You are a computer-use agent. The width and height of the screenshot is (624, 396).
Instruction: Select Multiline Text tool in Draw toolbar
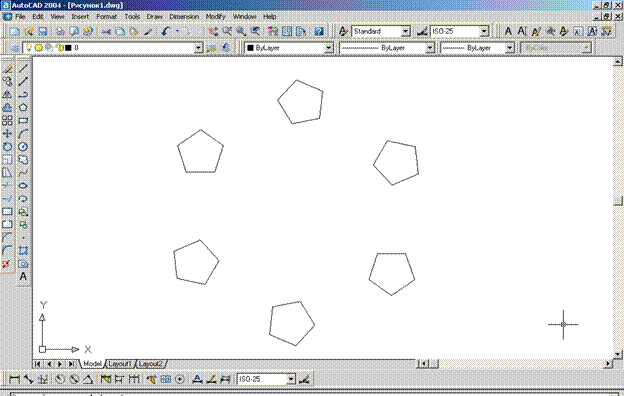coord(23,276)
